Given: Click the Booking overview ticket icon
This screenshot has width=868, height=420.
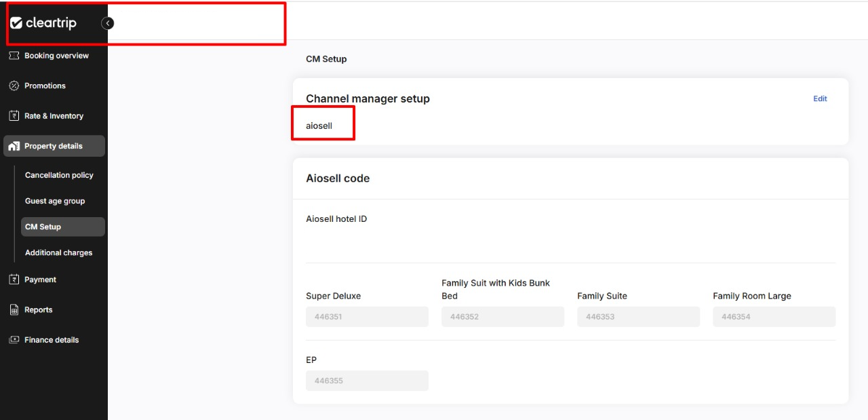Looking at the screenshot, I should [x=14, y=56].
